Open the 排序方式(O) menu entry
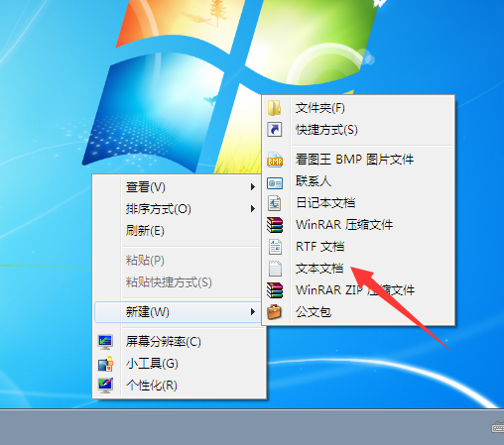 pyautogui.click(x=179, y=209)
